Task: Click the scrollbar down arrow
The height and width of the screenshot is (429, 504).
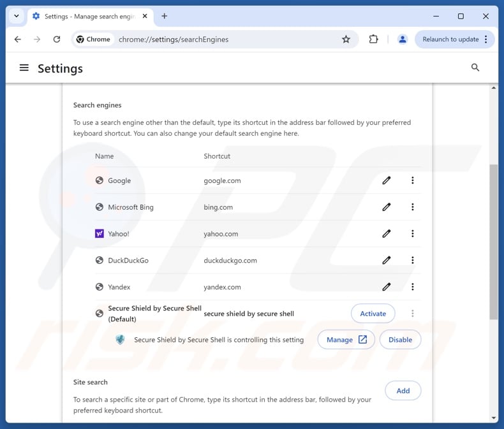Action: click(493, 418)
